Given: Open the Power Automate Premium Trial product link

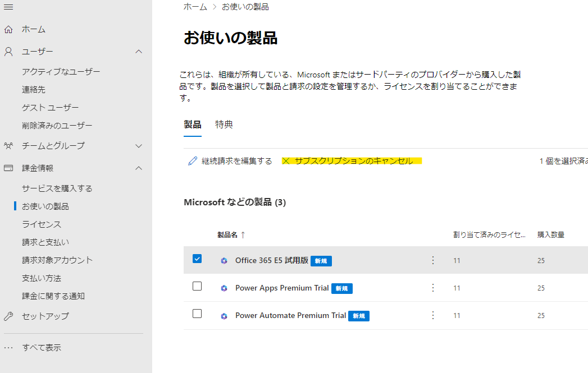Looking at the screenshot, I should 290,315.
